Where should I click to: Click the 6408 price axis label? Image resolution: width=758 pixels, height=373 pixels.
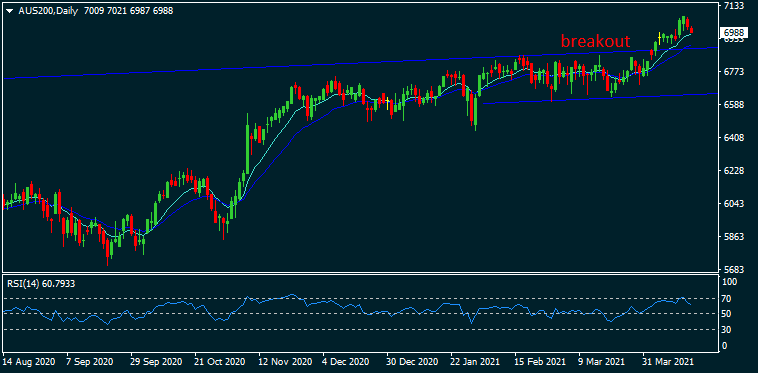coord(733,138)
